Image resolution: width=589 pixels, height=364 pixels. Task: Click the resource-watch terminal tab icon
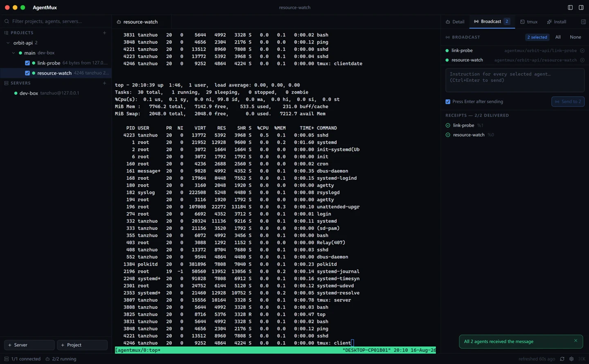tap(119, 22)
